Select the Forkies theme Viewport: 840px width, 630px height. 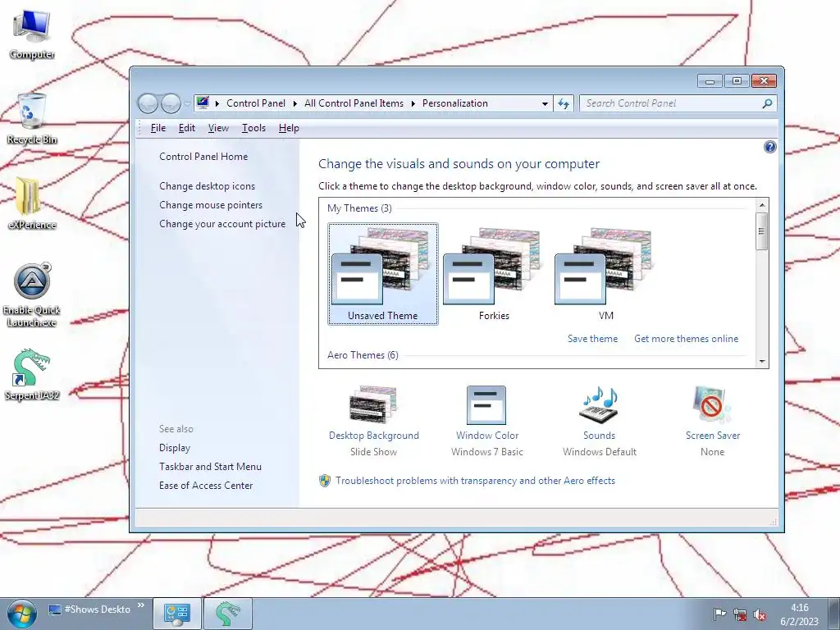point(494,274)
